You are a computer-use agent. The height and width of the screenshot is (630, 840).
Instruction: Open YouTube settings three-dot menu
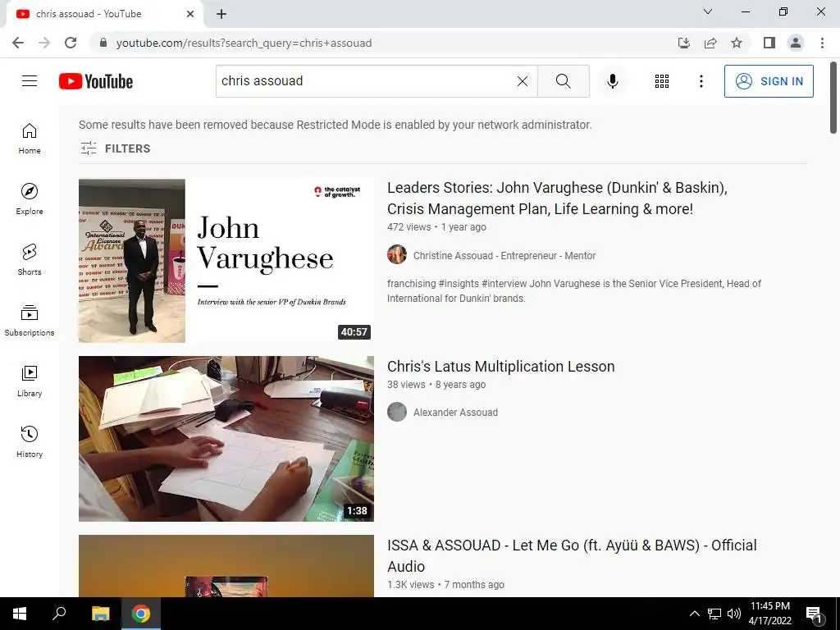(x=701, y=81)
